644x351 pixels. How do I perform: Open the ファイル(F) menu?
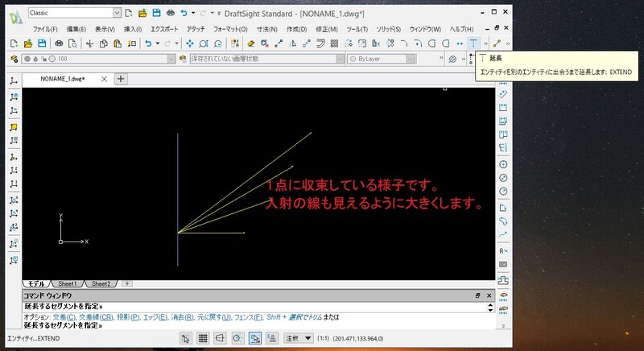click(x=45, y=29)
